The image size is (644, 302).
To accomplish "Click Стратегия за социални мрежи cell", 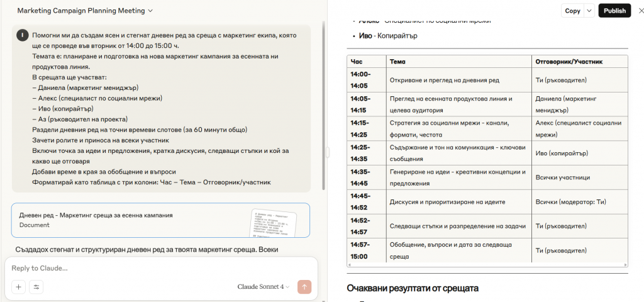I will pyautogui.click(x=458, y=128).
